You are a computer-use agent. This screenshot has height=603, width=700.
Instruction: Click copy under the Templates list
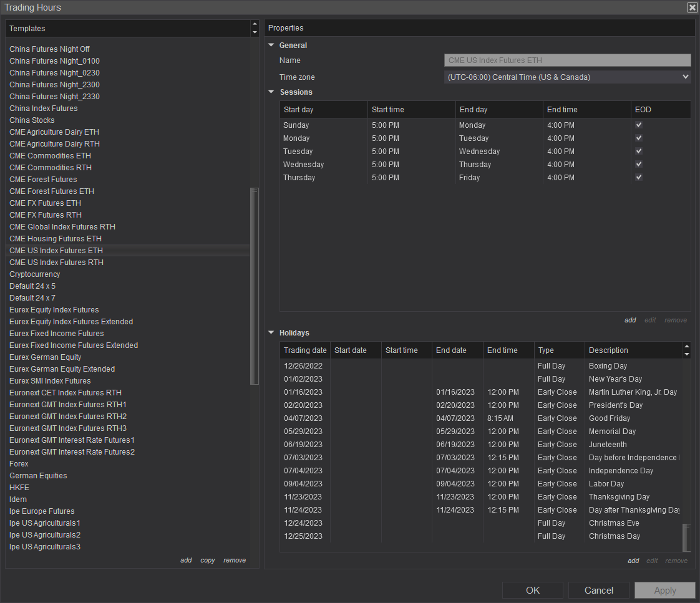[207, 560]
